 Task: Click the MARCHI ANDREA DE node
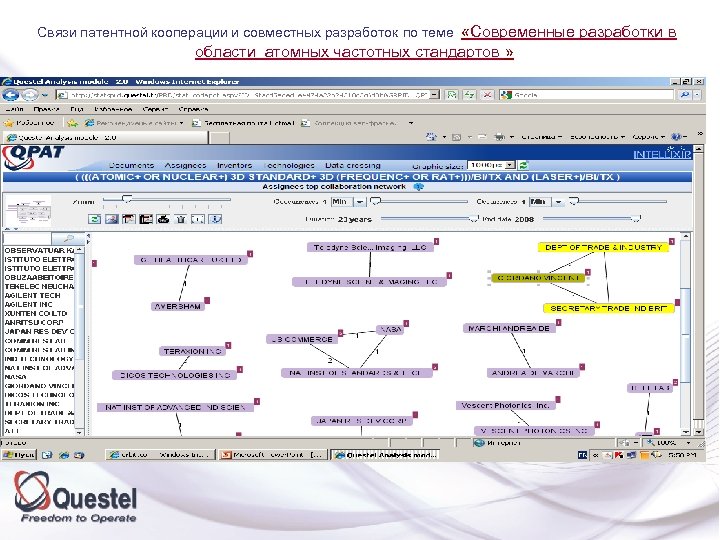tap(509, 328)
